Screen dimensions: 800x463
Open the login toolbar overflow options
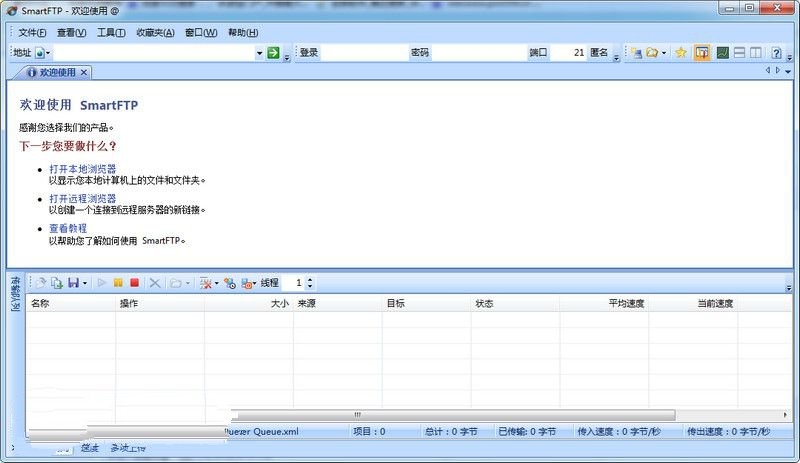click(x=616, y=57)
